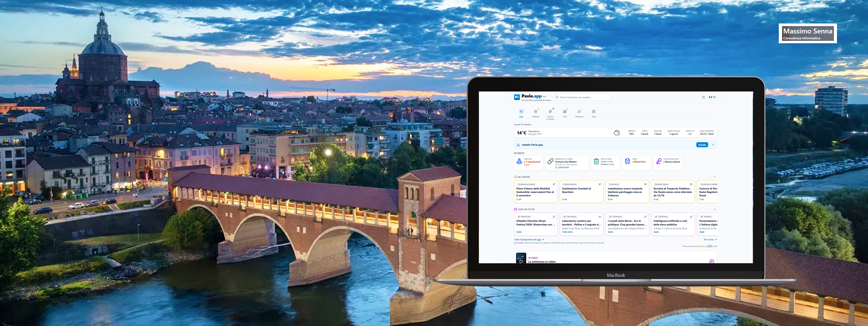Click the megaphone icon on the Commercio card
Image resolution: width=868 pixels, height=326 pixels.
645,184
